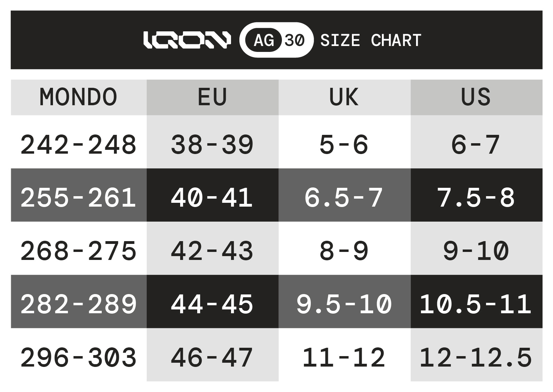
Task: Select the EU column header
Action: click(212, 97)
